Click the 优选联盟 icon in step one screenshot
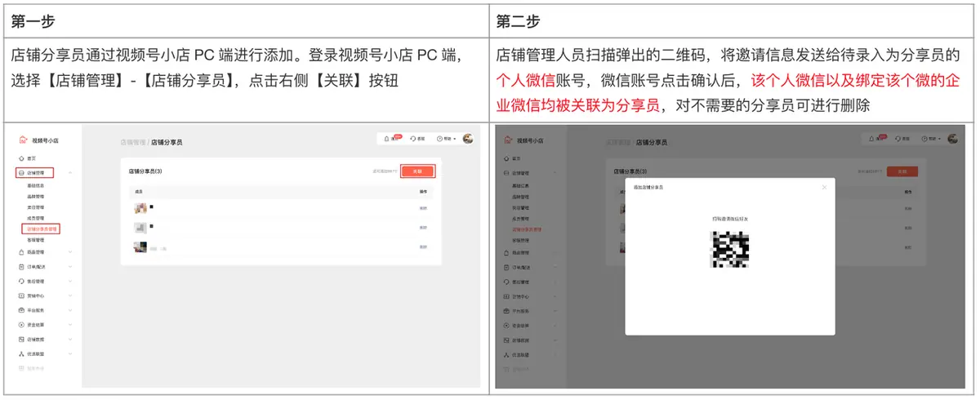The height and width of the screenshot is (400, 980). click(20, 353)
